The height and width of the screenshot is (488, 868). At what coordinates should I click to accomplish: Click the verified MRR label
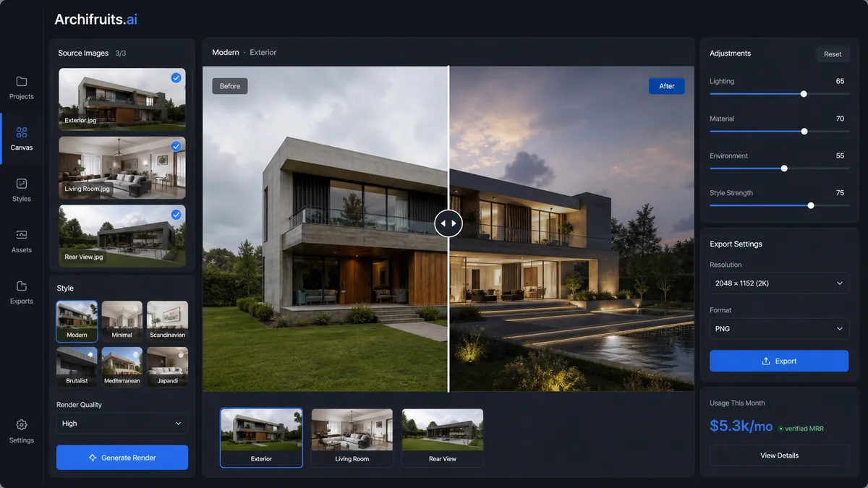(x=804, y=429)
